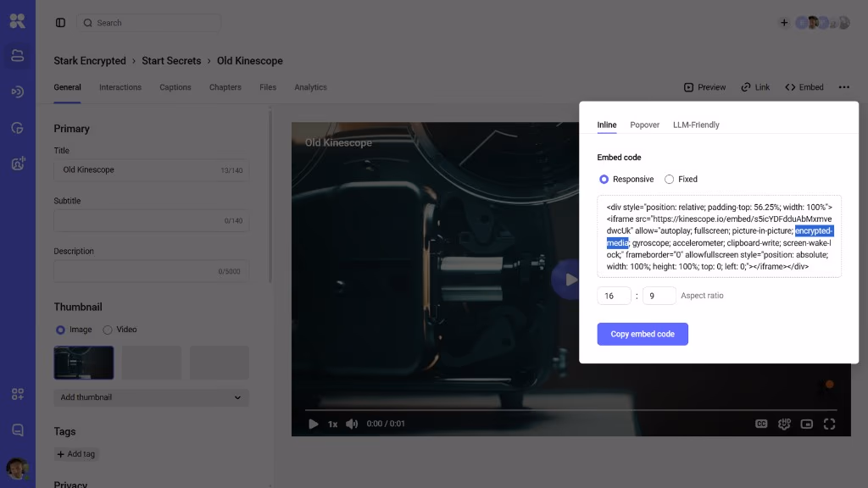Image resolution: width=868 pixels, height=488 pixels.
Task: Open the projects storage sidebar icon
Action: click(x=17, y=55)
